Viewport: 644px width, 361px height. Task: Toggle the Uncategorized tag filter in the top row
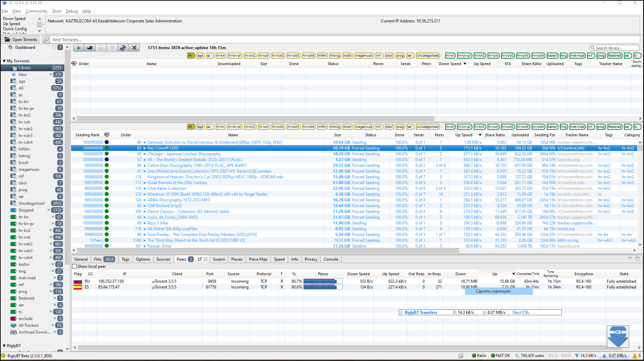(x=427, y=56)
